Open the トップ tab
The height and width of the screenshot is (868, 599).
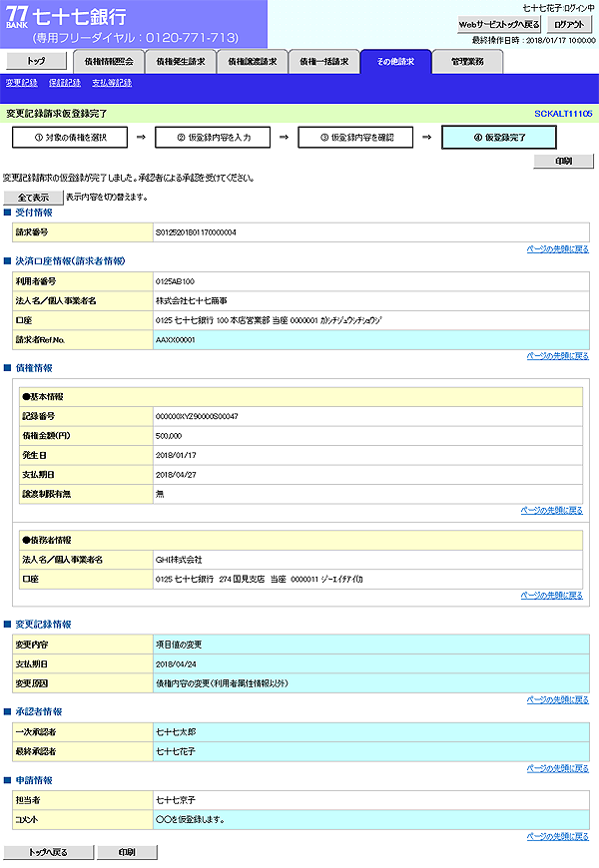click(37, 61)
